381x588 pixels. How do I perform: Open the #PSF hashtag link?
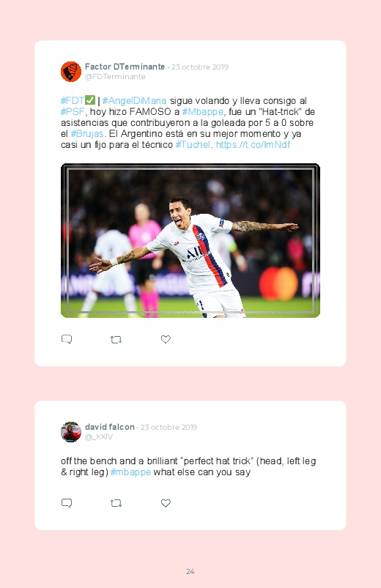pos(73,112)
